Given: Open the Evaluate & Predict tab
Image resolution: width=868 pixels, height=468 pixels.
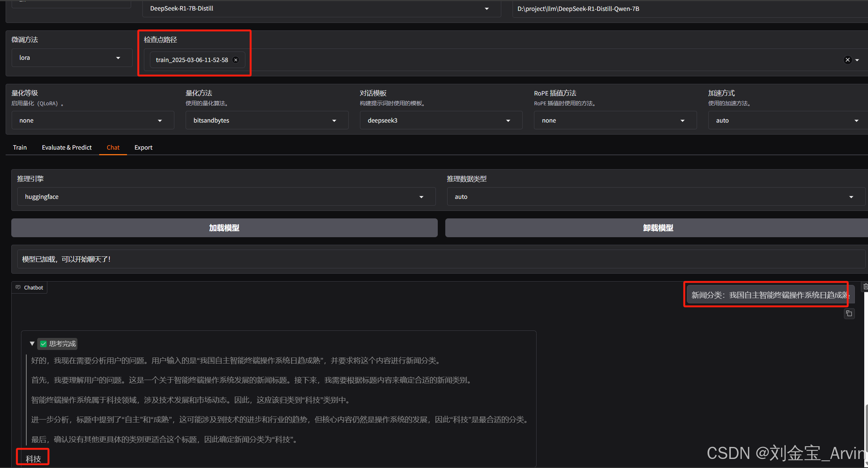Looking at the screenshot, I should (67, 147).
